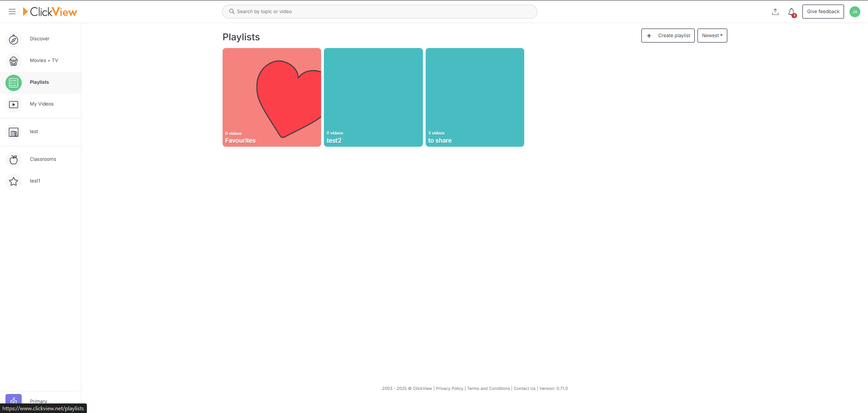Open Terms and Conditions link
Image resolution: width=868 pixels, height=413 pixels.
tap(489, 389)
